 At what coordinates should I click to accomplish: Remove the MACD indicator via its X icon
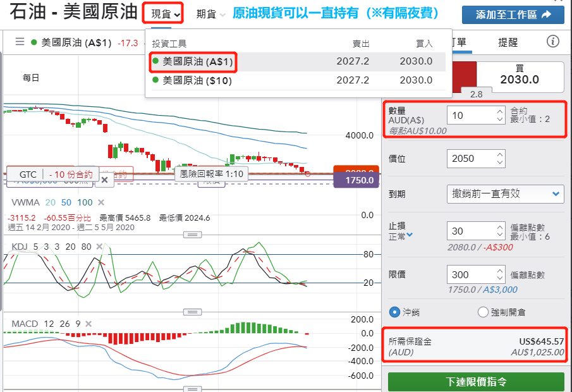tap(88, 323)
